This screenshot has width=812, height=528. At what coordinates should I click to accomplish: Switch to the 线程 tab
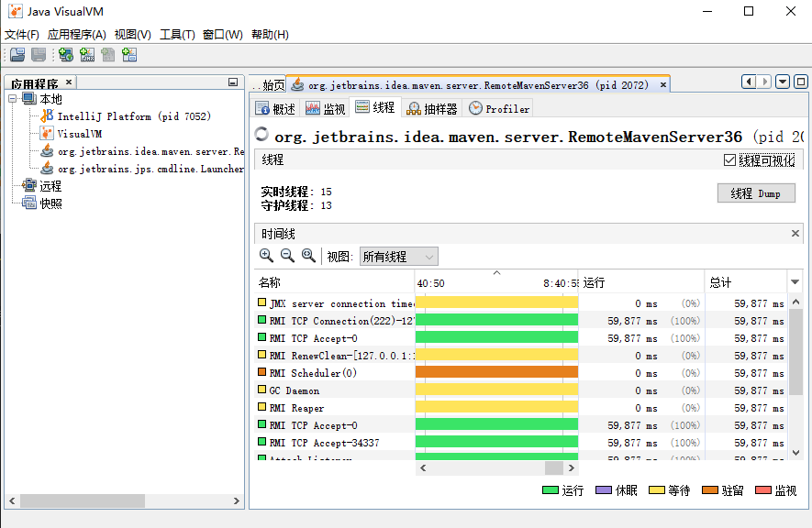pyautogui.click(x=375, y=107)
